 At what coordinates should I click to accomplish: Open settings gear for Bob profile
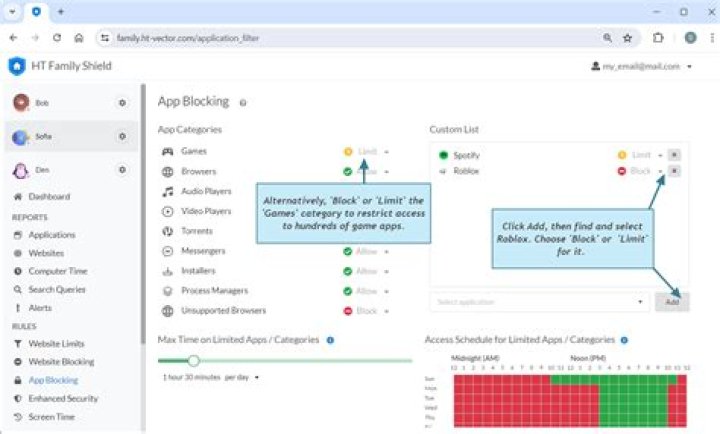point(122,103)
